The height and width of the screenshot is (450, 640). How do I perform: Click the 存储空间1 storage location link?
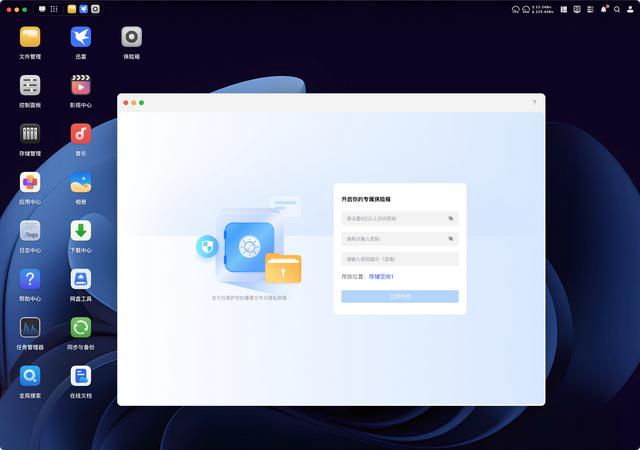(381, 276)
